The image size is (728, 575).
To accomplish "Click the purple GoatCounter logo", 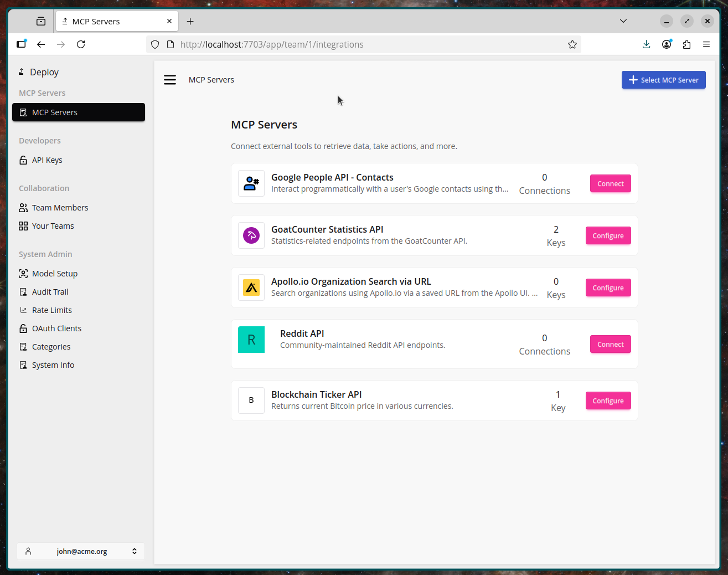I will pyautogui.click(x=251, y=235).
